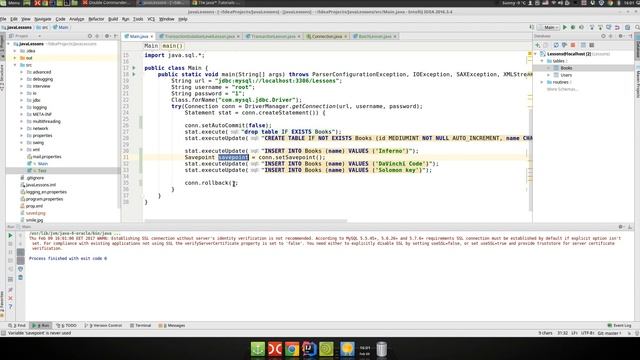Open the Messages tool window tab
The image size is (640, 360).
pyautogui.click(x=172, y=325)
